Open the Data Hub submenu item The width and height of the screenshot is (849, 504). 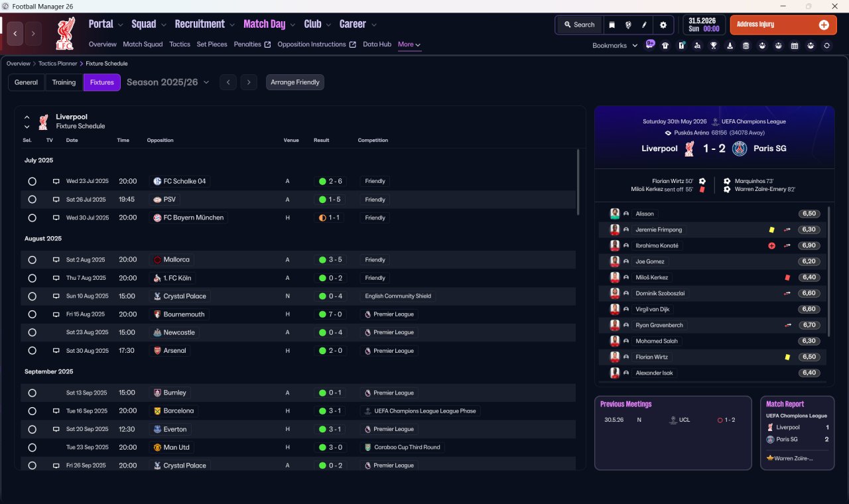tap(377, 44)
